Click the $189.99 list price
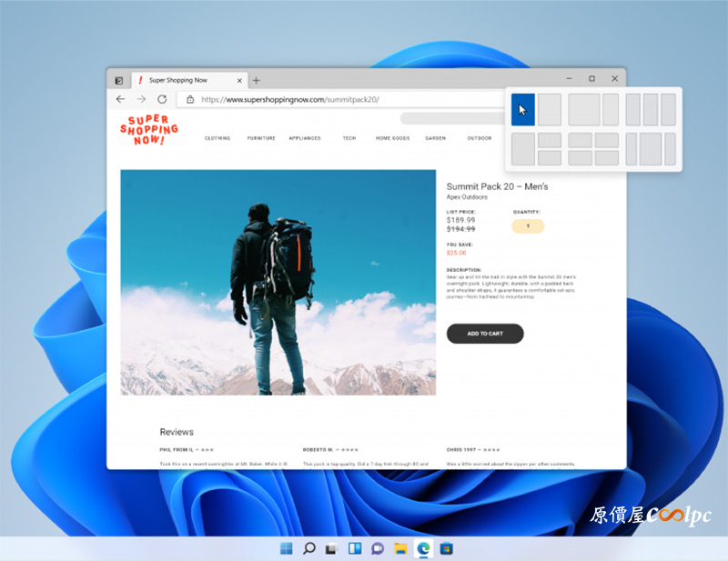728x561 pixels. pyautogui.click(x=461, y=220)
